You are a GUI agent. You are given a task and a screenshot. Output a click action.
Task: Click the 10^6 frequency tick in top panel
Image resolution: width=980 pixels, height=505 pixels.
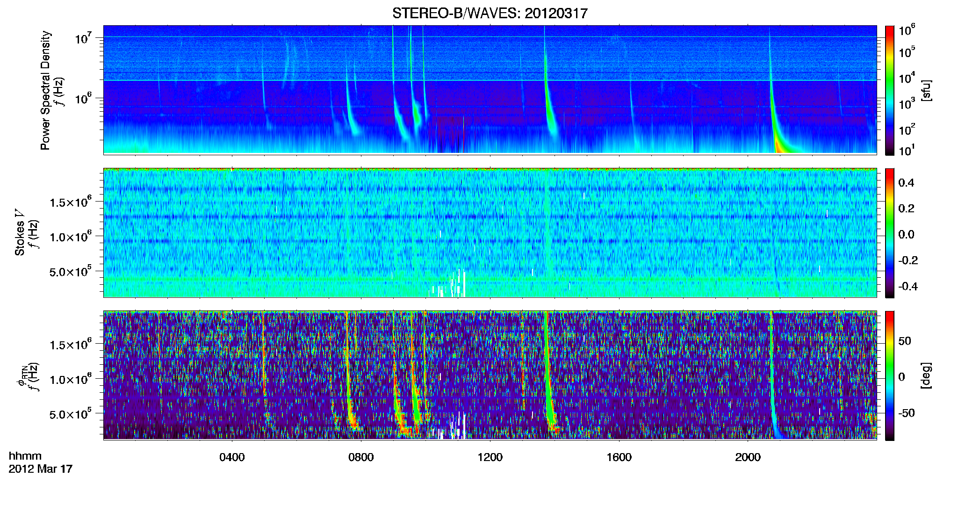(x=83, y=98)
